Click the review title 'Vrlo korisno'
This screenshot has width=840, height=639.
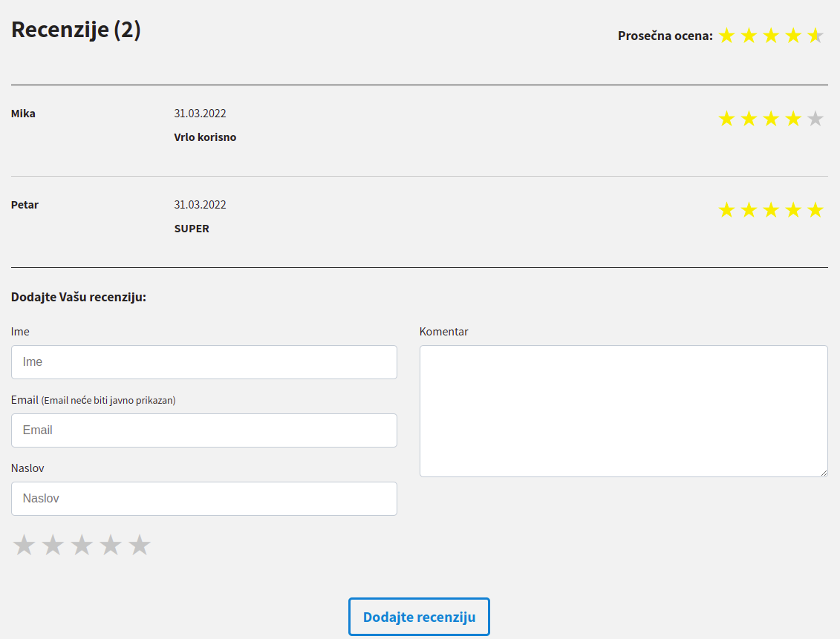coord(205,137)
